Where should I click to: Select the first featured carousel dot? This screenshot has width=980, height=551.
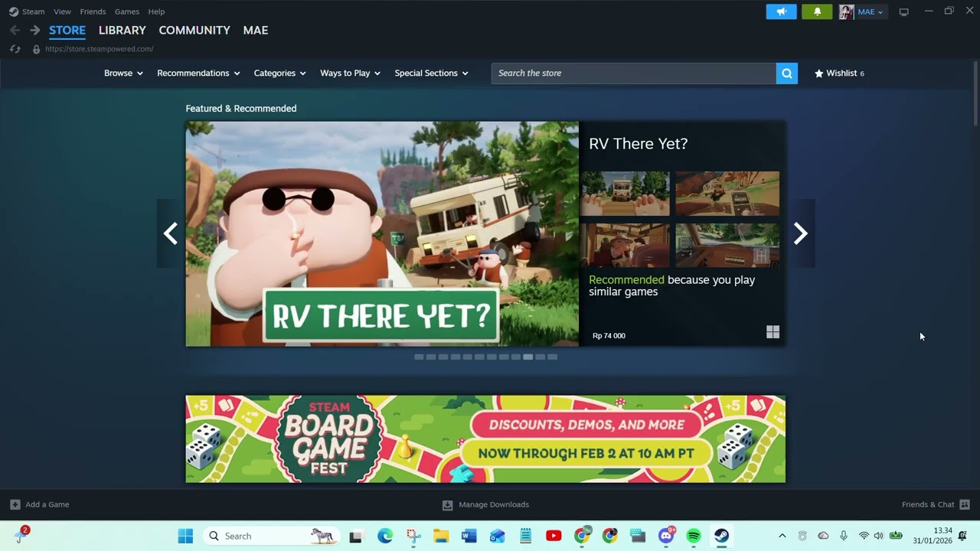pyautogui.click(x=419, y=357)
